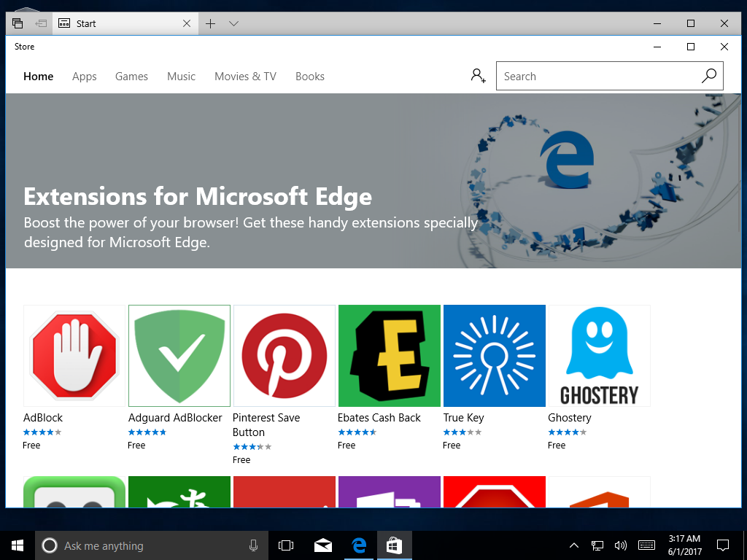Open the Action Center notifications icon
The width and height of the screenshot is (747, 560).
pos(723,545)
